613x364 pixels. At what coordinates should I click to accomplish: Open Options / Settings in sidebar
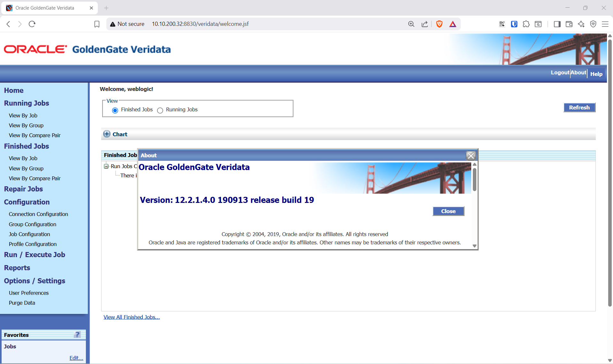(x=34, y=281)
